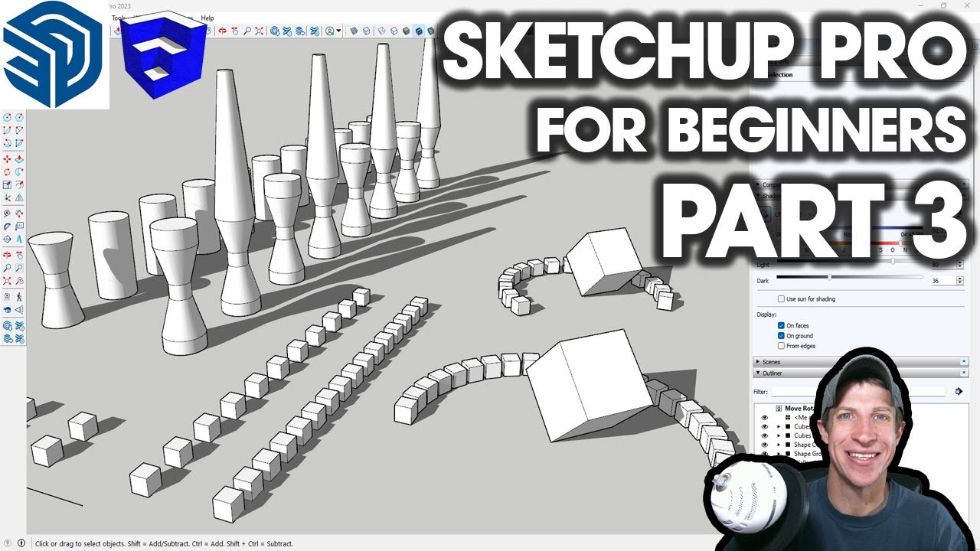Click the Dark value stepper arrows

961,281
